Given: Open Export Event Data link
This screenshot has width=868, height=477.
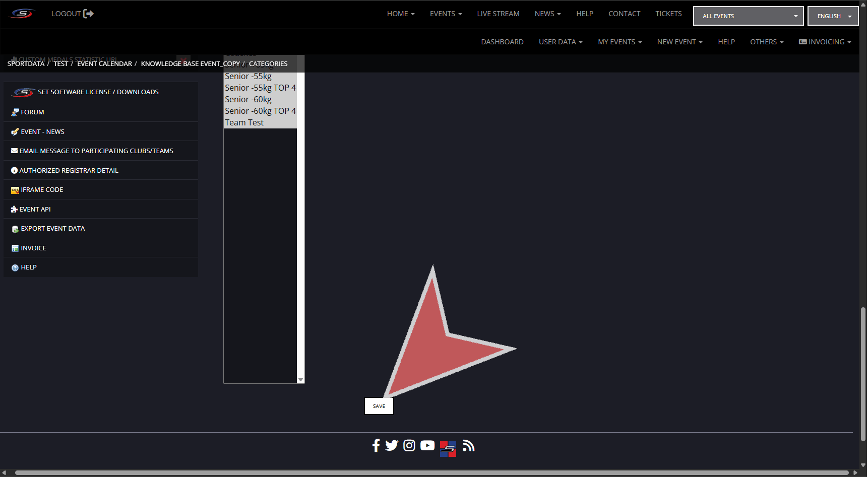Looking at the screenshot, I should pos(52,229).
